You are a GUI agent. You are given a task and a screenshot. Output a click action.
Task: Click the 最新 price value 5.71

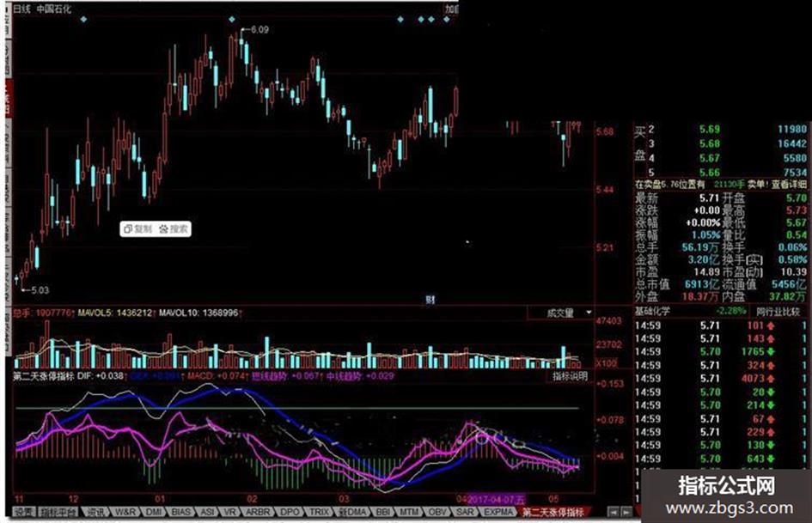(710, 198)
